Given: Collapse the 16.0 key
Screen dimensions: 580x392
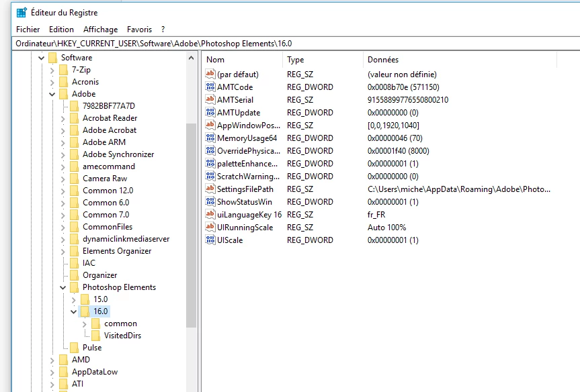Looking at the screenshot, I should point(74,312).
